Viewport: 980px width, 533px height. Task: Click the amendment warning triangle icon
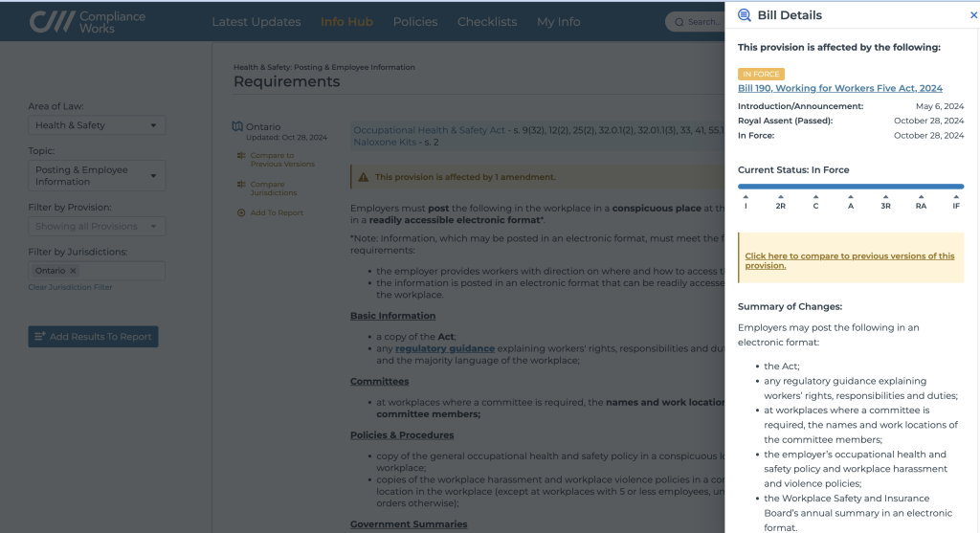click(363, 177)
